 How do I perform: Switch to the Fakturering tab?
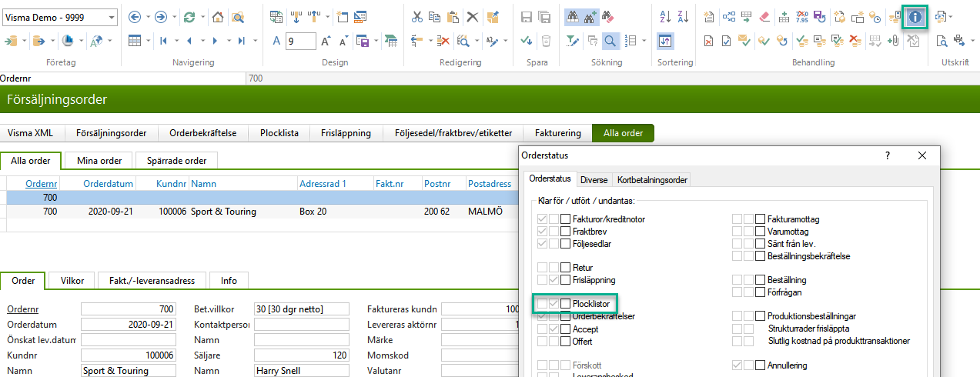(x=557, y=133)
